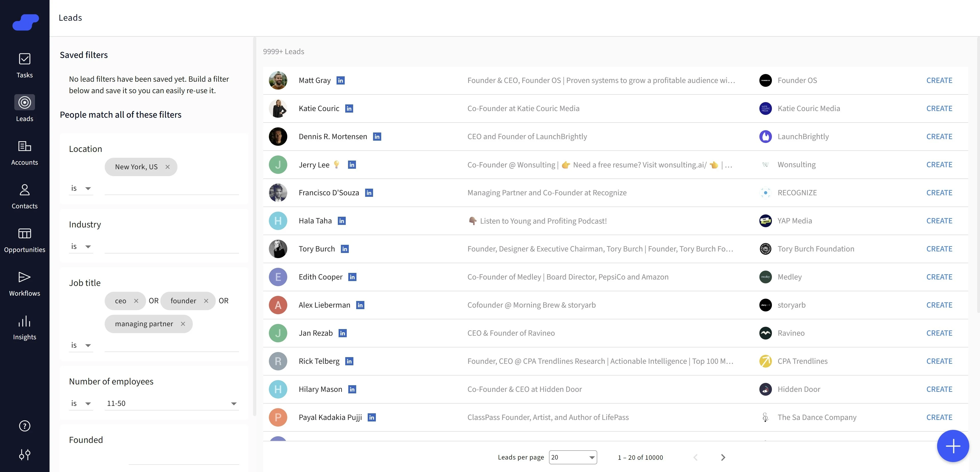The width and height of the screenshot is (980, 472).
Task: Expand the 11-50 employees dropdown
Action: pyautogui.click(x=172, y=404)
